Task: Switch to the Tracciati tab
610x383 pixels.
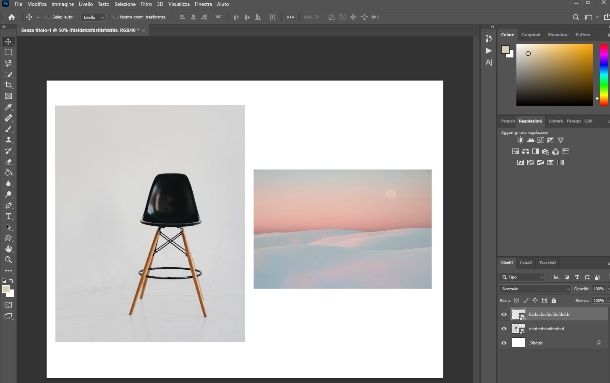Action: point(547,263)
